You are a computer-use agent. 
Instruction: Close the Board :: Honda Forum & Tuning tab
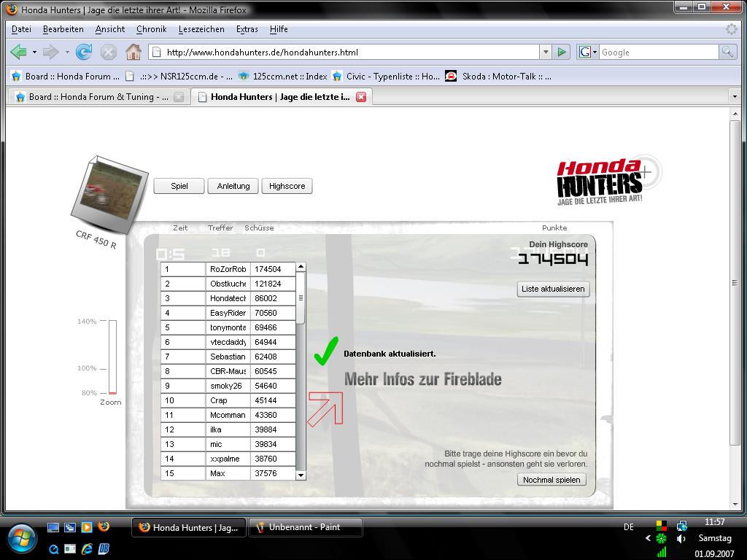179,97
